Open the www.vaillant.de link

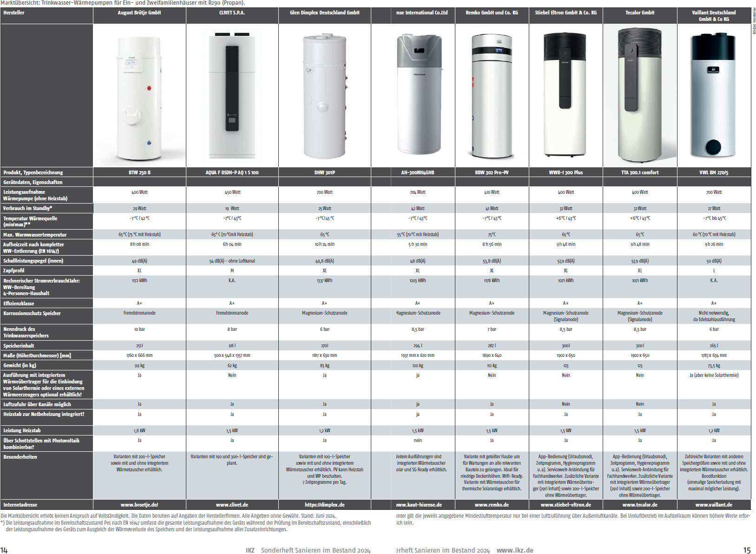coord(714,505)
